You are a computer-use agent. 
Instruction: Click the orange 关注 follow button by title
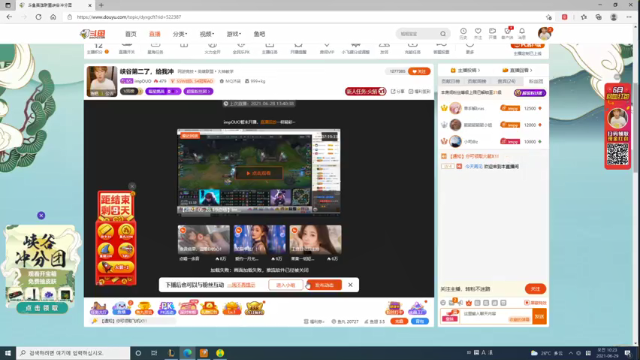pyautogui.click(x=419, y=71)
